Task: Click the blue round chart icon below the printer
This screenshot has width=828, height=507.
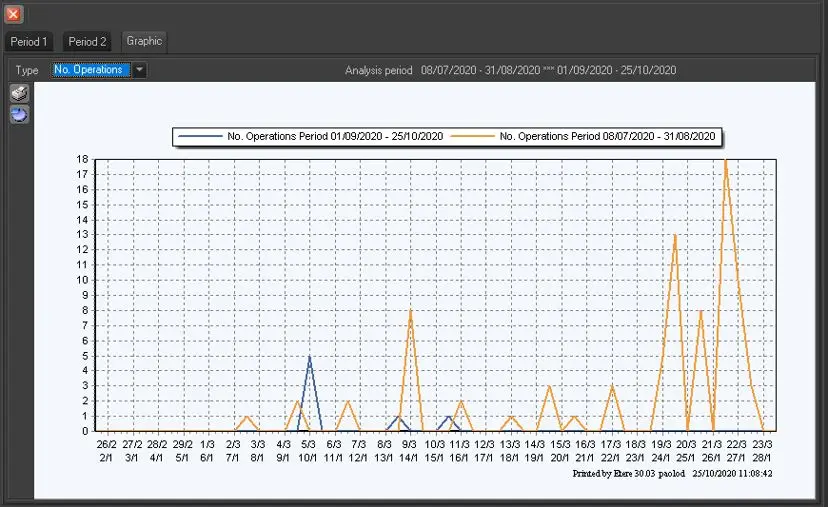Action: click(19, 115)
